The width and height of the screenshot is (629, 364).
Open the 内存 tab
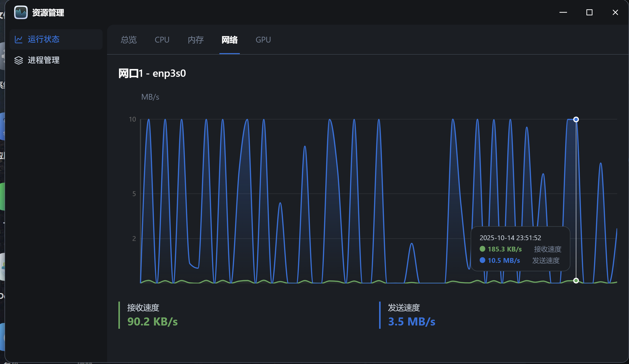196,40
